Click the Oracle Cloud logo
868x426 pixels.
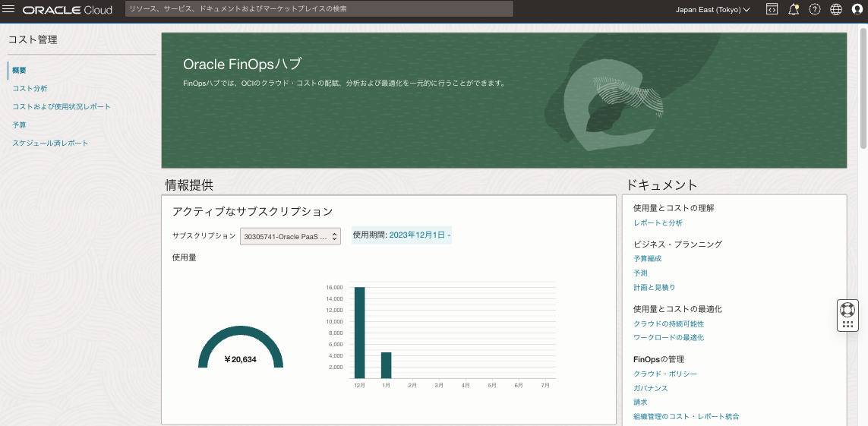click(x=68, y=10)
